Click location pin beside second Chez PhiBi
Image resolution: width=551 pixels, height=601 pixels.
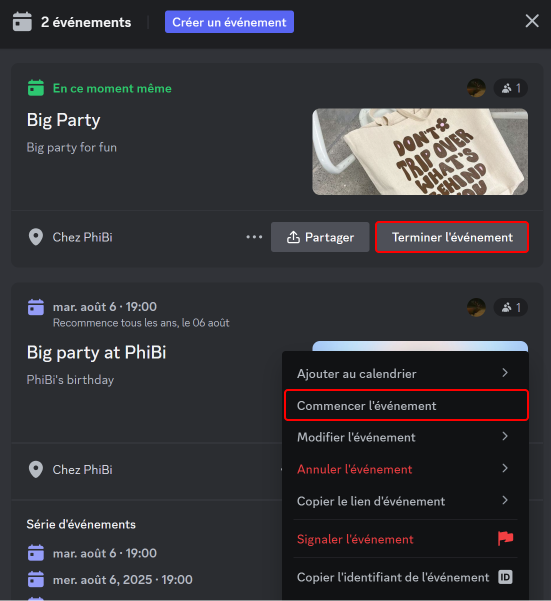[36, 470]
